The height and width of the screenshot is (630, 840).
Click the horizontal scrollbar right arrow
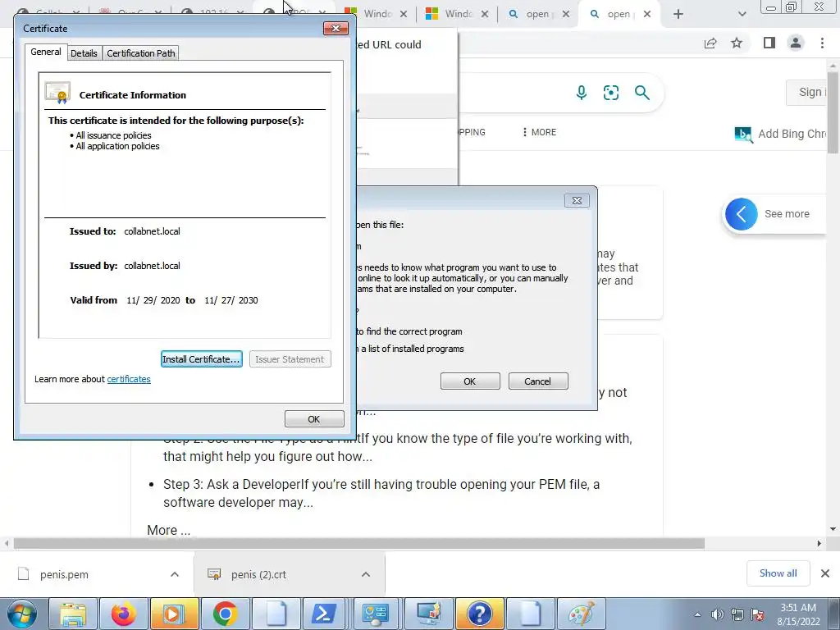(819, 543)
